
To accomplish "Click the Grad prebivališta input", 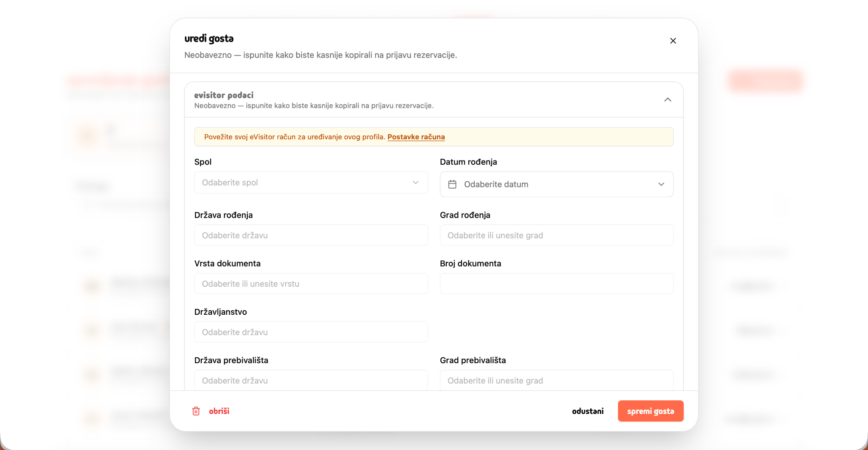I will tap(557, 380).
